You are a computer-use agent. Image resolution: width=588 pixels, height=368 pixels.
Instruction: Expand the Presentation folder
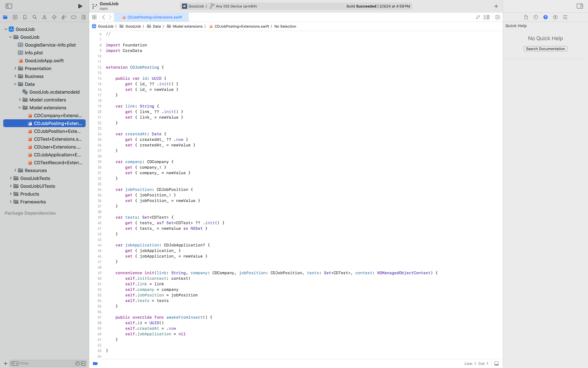(15, 68)
